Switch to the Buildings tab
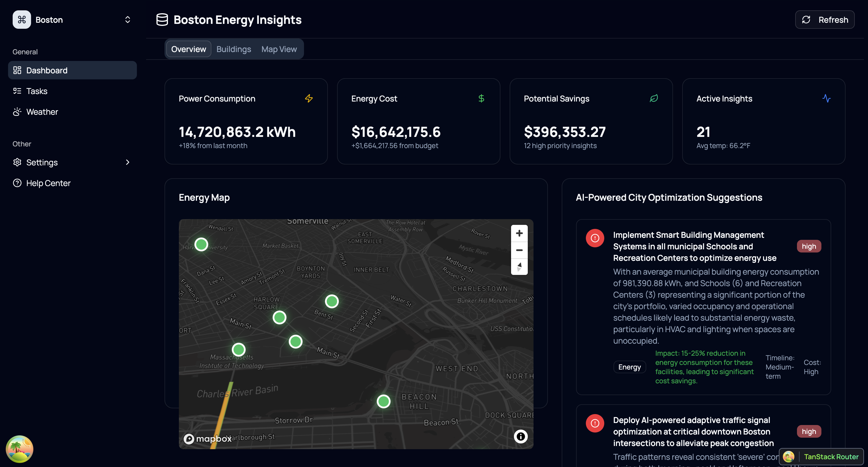868x467 pixels. 234,49
